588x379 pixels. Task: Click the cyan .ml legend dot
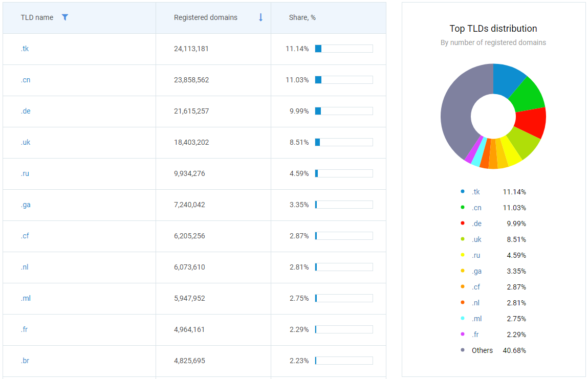click(x=463, y=319)
